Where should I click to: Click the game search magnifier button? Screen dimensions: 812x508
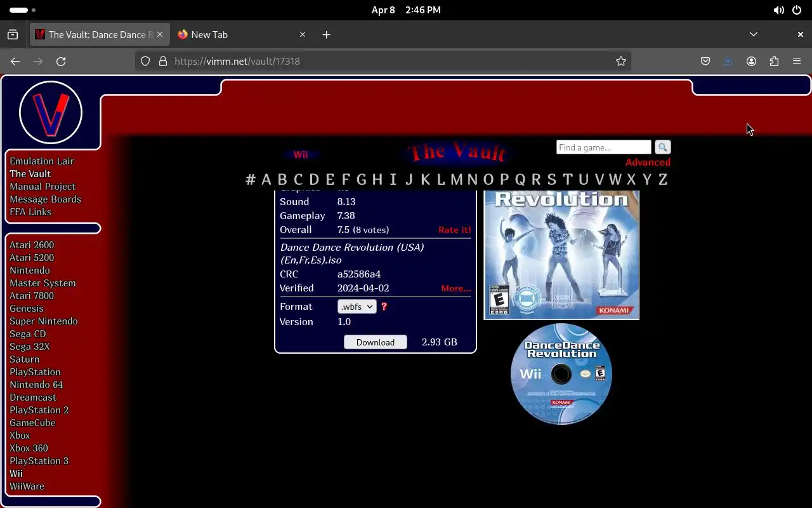tap(662, 147)
